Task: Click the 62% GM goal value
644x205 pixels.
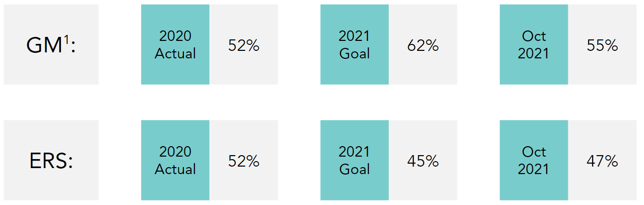Action: (x=423, y=45)
